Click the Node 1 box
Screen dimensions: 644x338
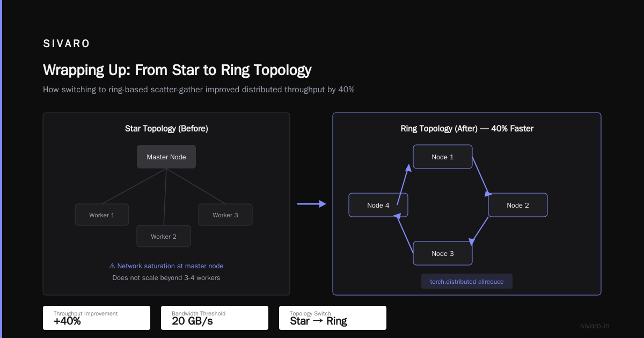point(443,157)
